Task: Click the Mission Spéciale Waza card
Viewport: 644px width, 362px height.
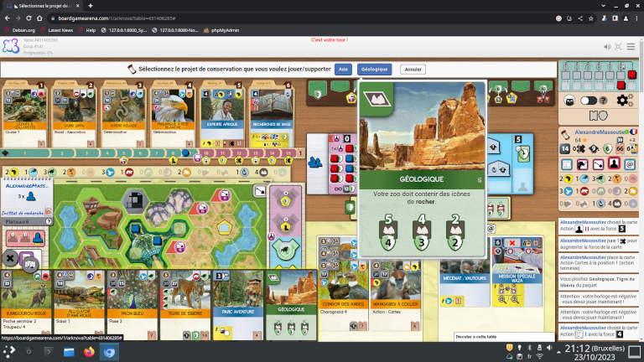Action: click(517, 272)
